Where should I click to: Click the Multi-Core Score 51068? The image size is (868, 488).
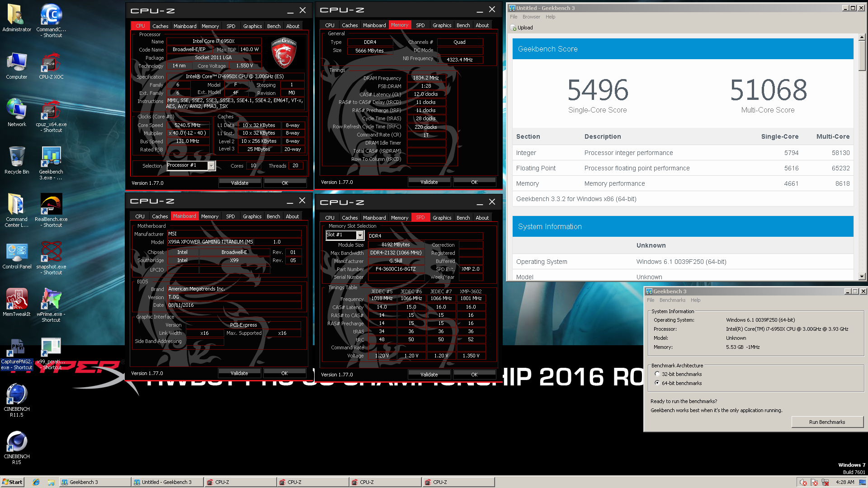coord(768,90)
